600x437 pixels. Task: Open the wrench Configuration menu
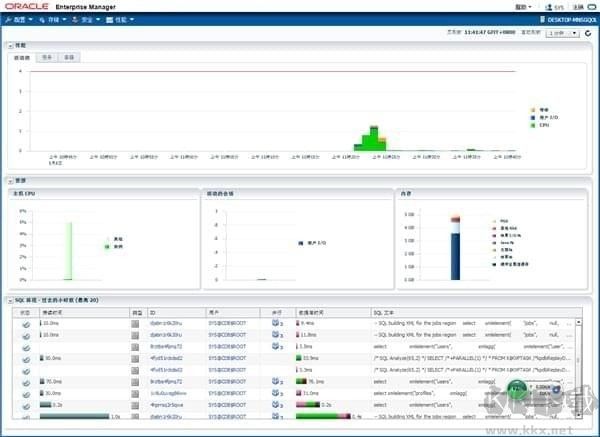click(x=19, y=20)
